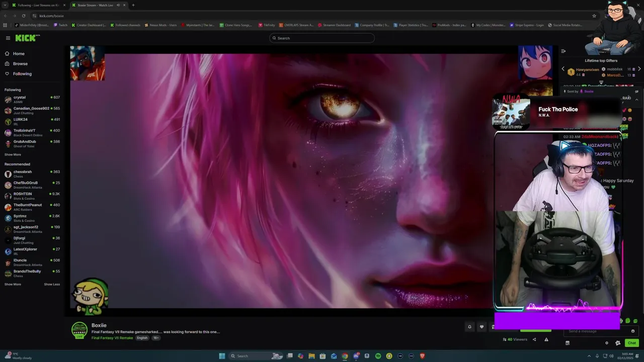Open sgt_jackson12 recommended channel
Viewport: 644px width, 362px height.
32,229
